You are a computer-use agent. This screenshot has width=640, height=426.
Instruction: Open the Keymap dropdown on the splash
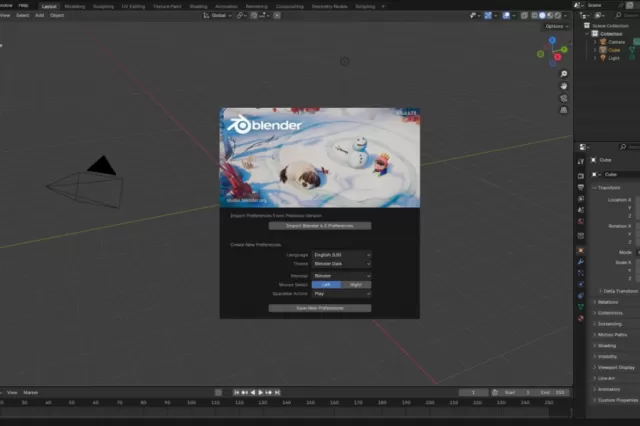[x=342, y=276]
